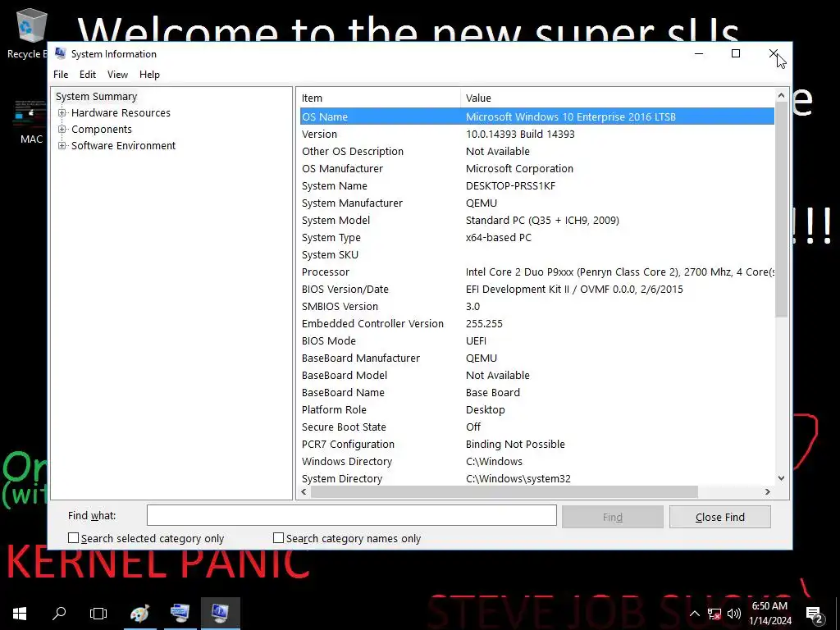
Task: Open the network status tray icon
Action: tap(714, 614)
